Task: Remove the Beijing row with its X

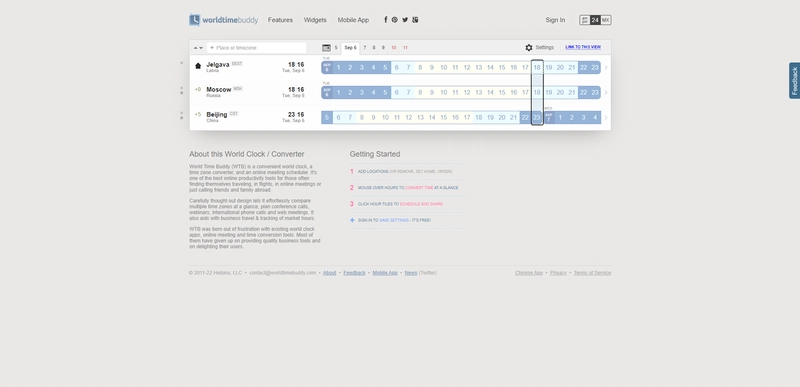Action: [182, 113]
